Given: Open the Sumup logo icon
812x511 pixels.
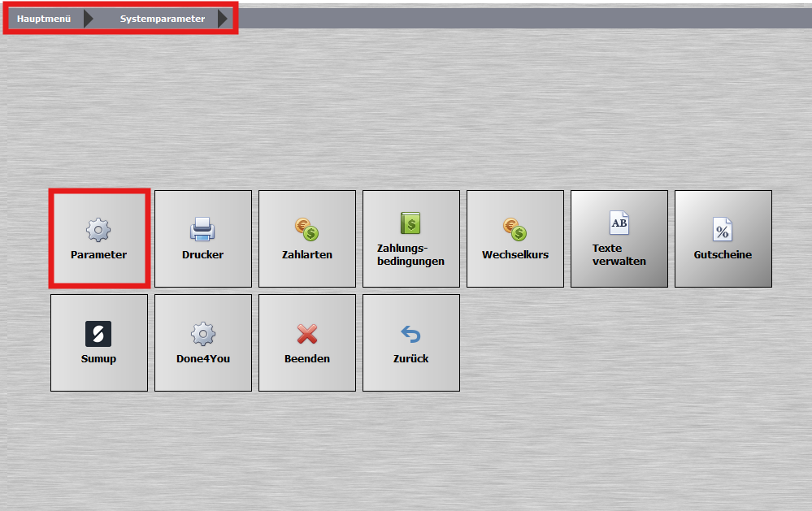Looking at the screenshot, I should (98, 334).
